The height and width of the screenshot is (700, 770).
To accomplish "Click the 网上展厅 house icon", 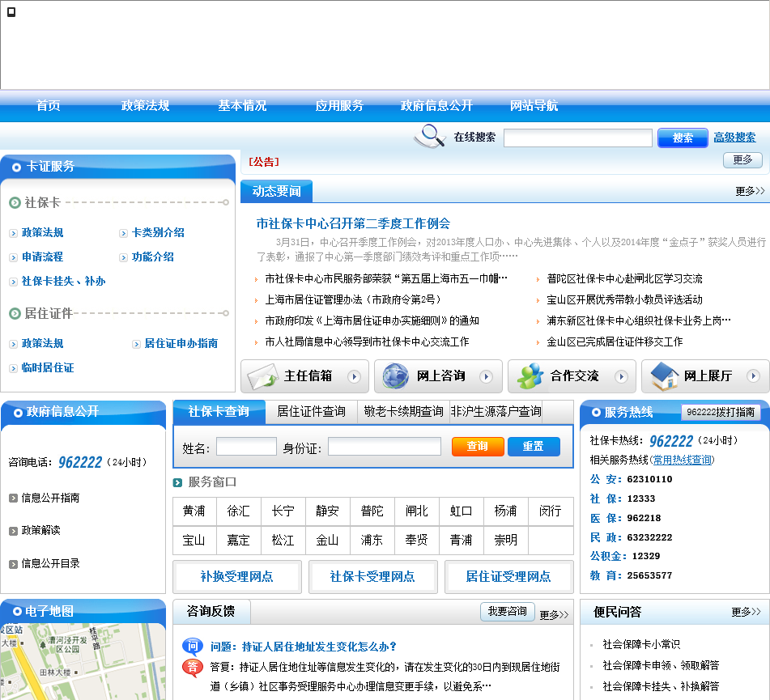I will [x=664, y=376].
